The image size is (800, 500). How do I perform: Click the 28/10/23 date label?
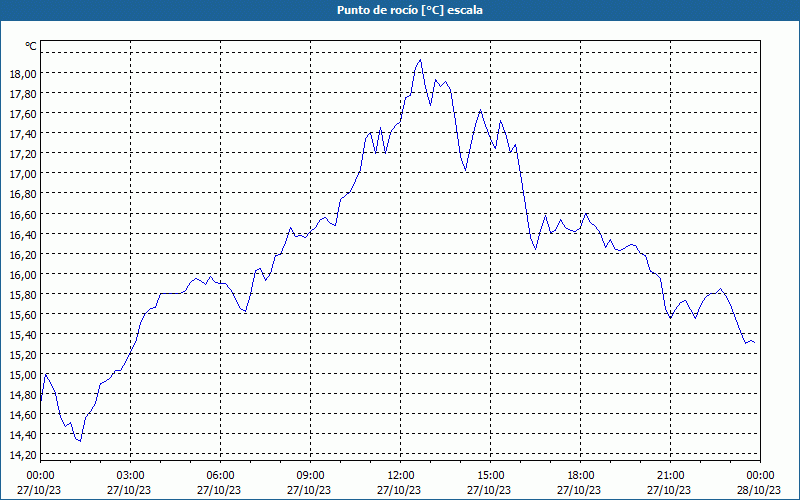pos(759,490)
